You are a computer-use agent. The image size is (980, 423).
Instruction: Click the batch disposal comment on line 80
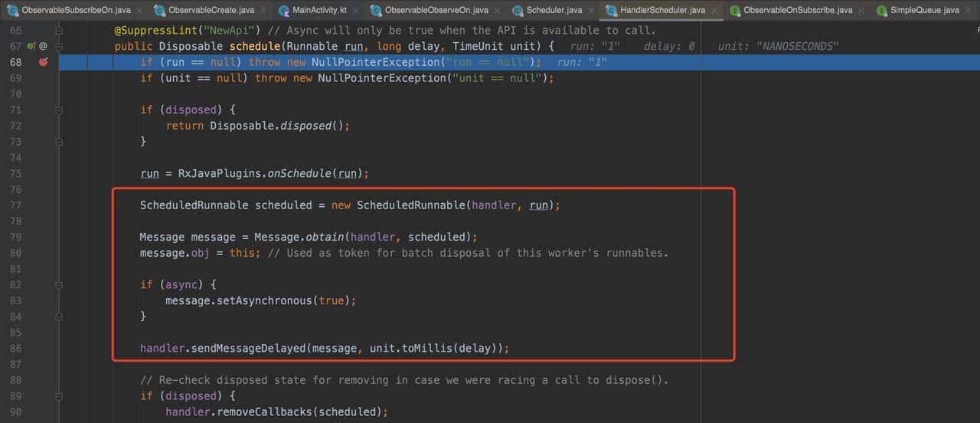point(468,253)
